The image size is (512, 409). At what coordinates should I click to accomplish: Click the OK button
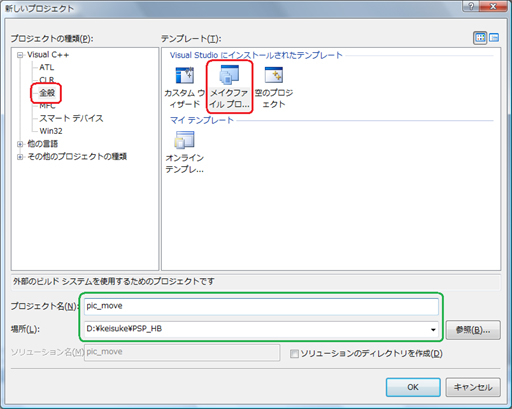tap(413, 387)
